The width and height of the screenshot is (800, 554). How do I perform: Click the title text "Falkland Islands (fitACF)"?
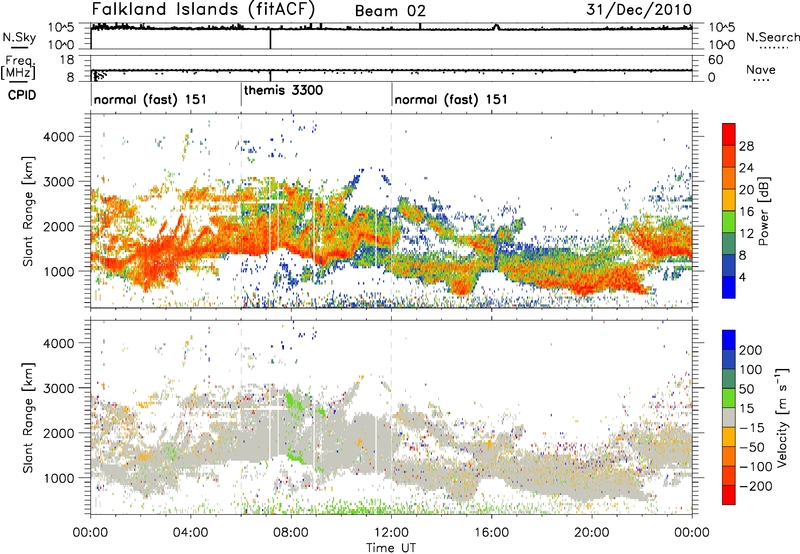coord(203,10)
